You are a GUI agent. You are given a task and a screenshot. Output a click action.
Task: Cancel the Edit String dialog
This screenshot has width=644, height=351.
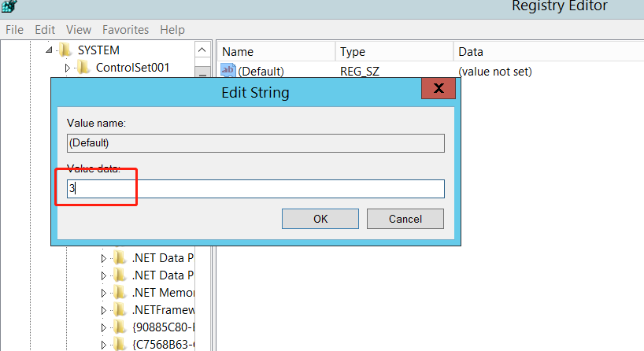coord(405,219)
